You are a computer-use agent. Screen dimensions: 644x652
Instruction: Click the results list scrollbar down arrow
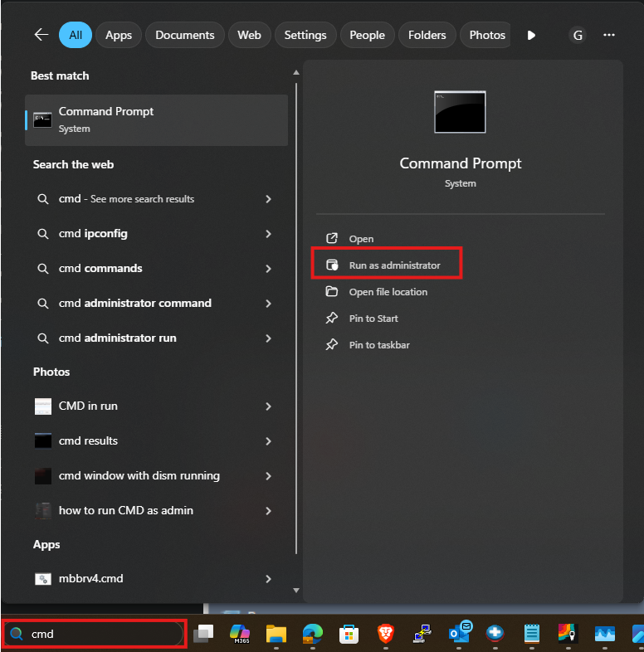[x=296, y=590]
